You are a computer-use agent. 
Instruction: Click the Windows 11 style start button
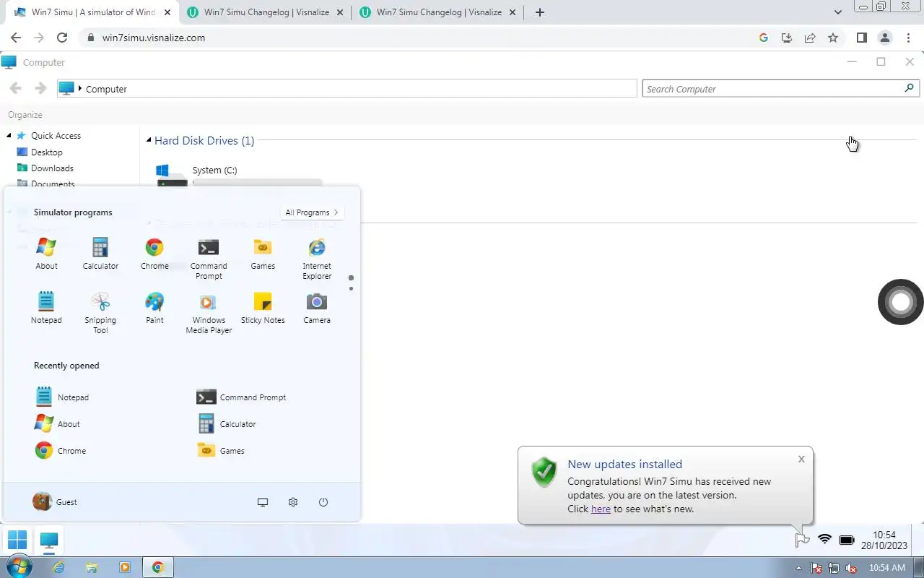coord(17,540)
